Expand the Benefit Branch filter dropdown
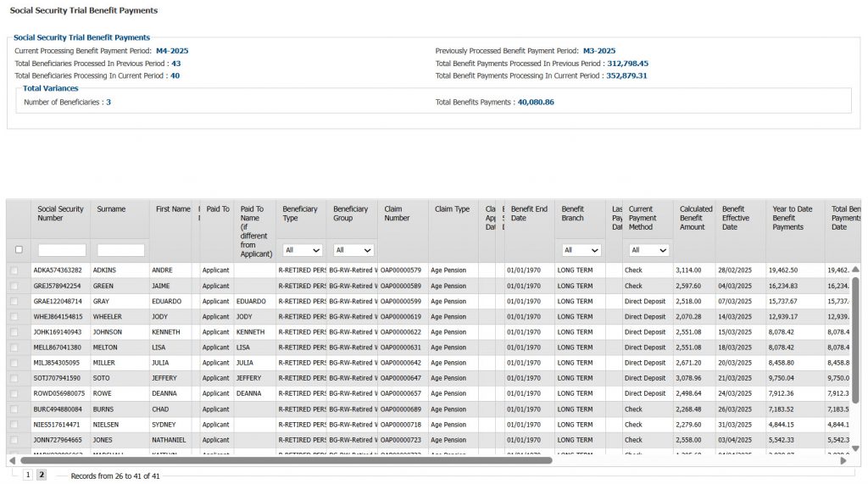Viewport: 868px width, 484px height. pyautogui.click(x=581, y=250)
